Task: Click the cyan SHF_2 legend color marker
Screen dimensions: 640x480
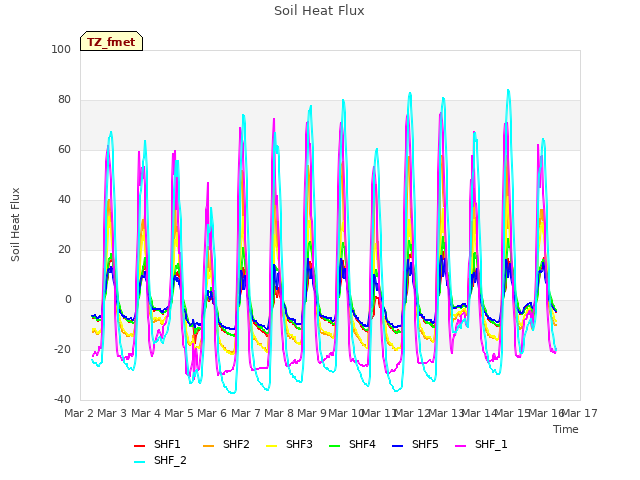Action: 140,462
